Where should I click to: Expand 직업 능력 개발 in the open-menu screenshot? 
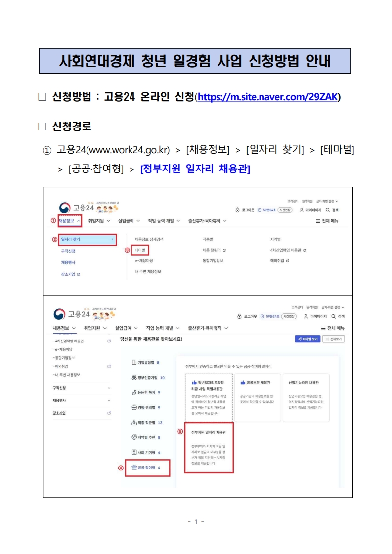click(164, 221)
